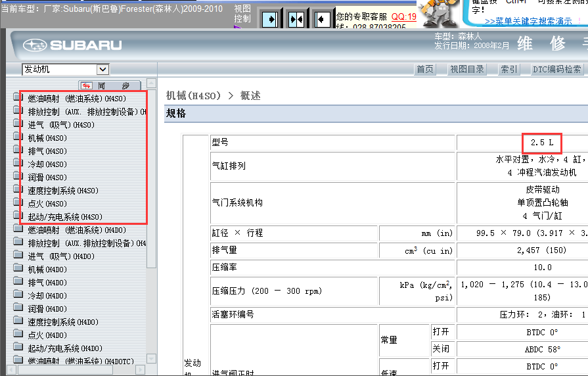Click 概述 in the breadcrumb
This screenshot has width=588, height=376.
point(250,96)
